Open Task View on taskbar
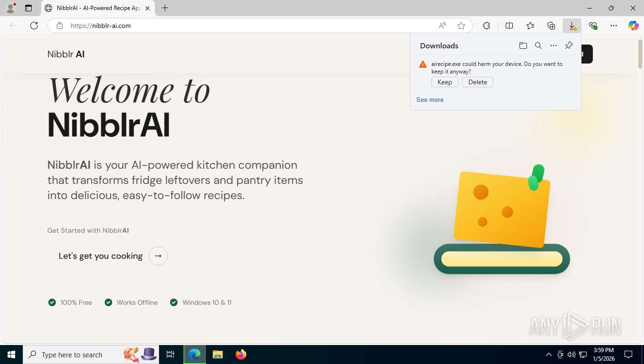Screen dimensions: 644x364 coord(170,355)
